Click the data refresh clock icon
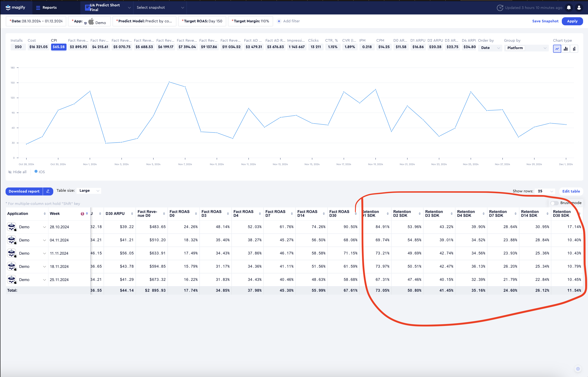Screen dimensions: 588x377 point(500,8)
